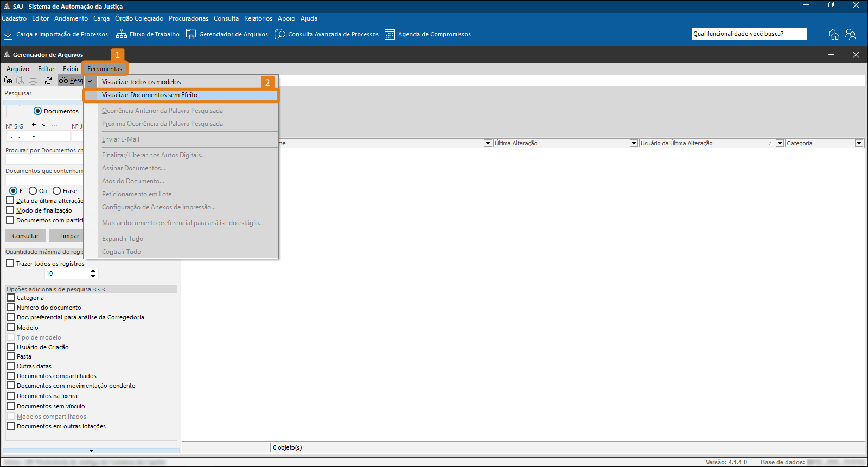The width and height of the screenshot is (868, 467).
Task: Click the users icon next to home
Action: [851, 34]
